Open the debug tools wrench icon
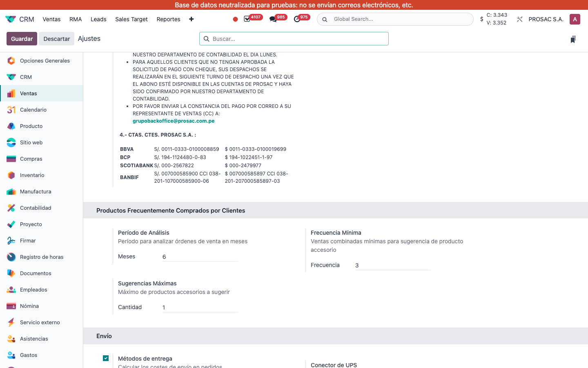Screen dimensions: 588x368 [519, 19]
